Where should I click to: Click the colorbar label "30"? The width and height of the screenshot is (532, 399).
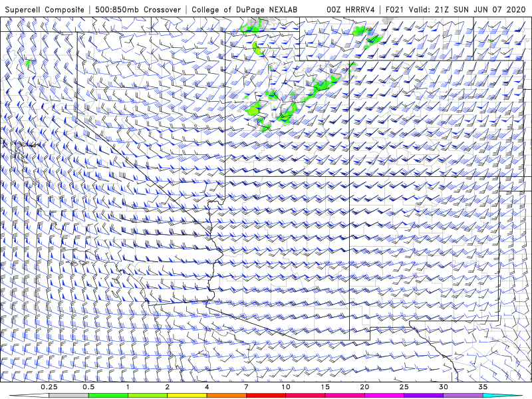pos(444,387)
